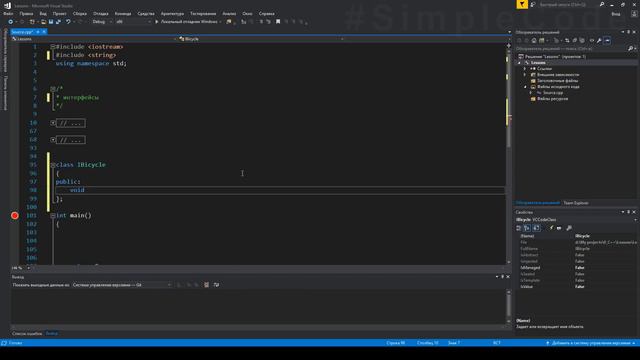The width and height of the screenshot is (640, 360).
Task: Pin the Solution Explorer panel
Action: [x=628, y=32]
